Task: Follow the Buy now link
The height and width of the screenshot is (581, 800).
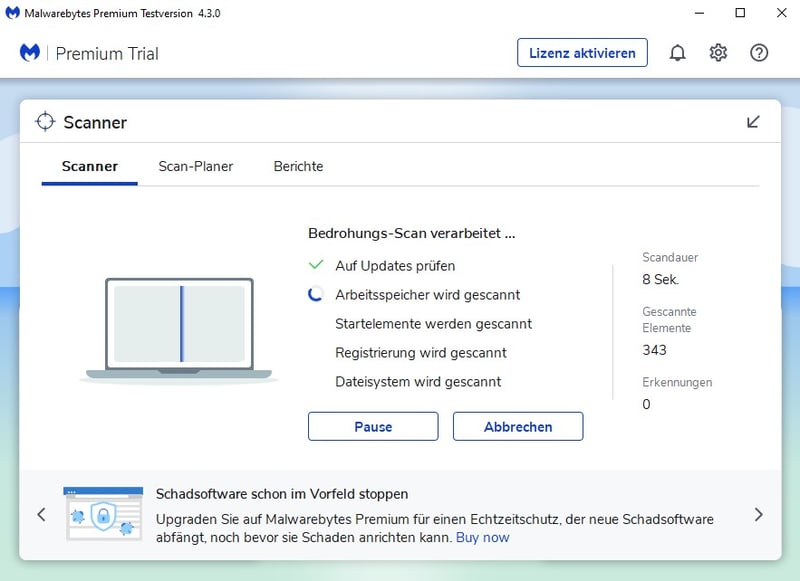Action: (483, 538)
